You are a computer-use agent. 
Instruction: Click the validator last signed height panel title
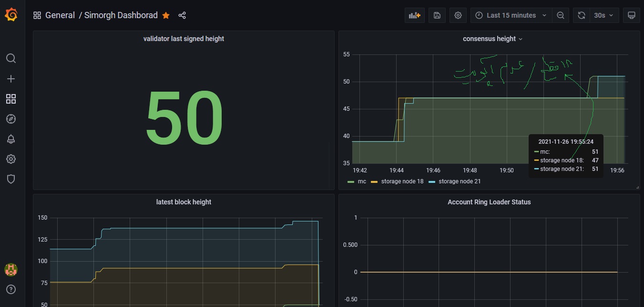tap(184, 39)
